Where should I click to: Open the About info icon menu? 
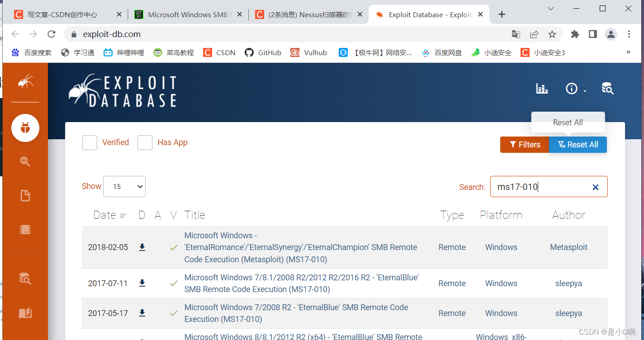tap(576, 89)
